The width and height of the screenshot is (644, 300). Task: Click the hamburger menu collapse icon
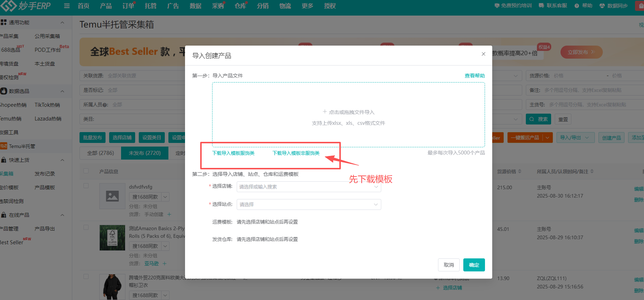[67, 6]
